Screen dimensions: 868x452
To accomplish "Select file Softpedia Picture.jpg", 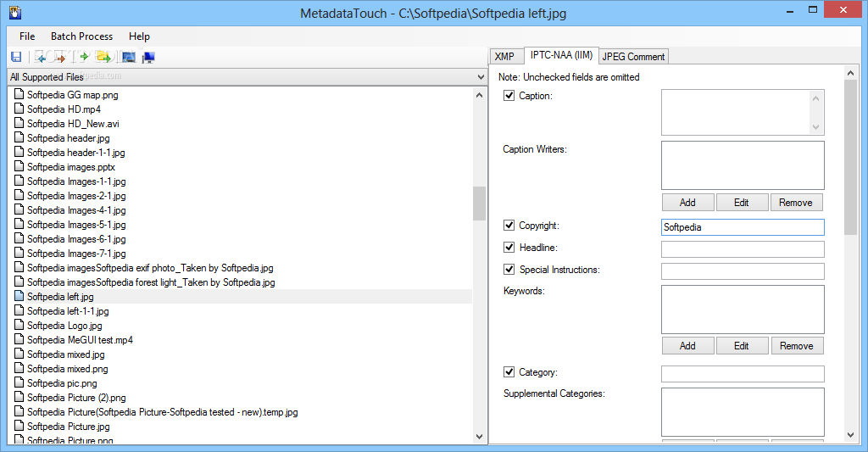I will (69, 426).
